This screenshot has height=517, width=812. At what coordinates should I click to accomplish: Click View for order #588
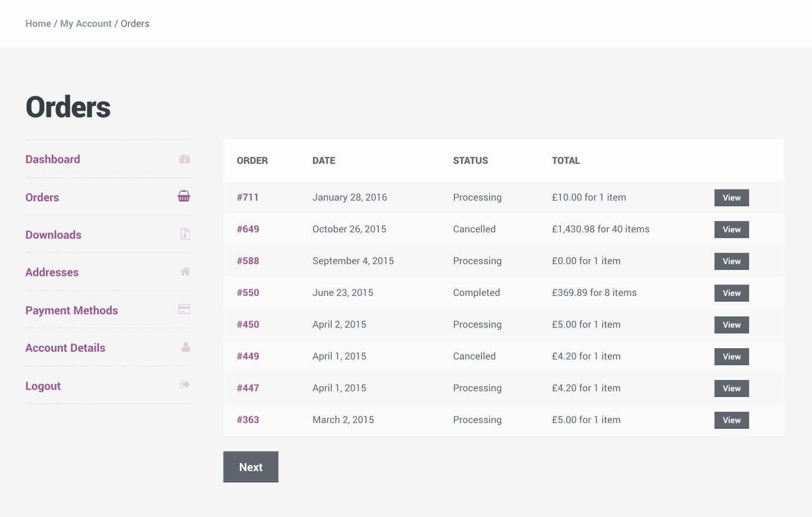pyautogui.click(x=731, y=261)
